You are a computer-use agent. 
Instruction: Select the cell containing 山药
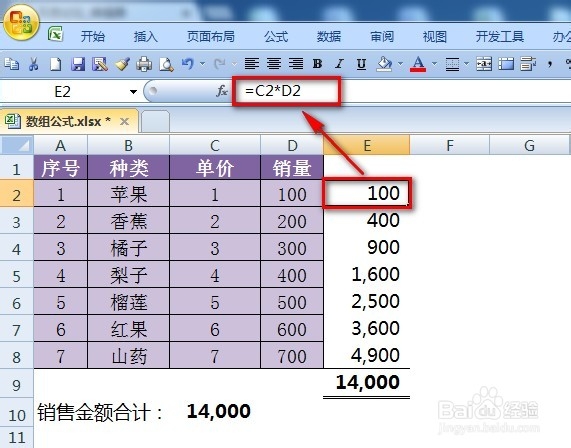point(129,355)
